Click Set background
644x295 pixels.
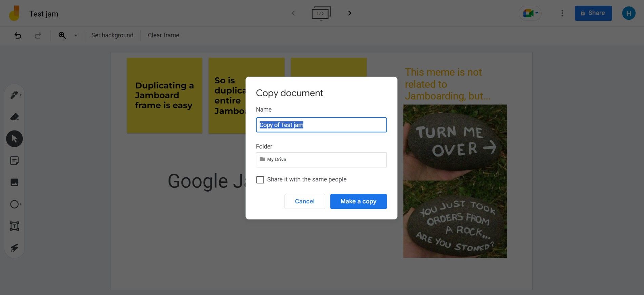(x=112, y=35)
